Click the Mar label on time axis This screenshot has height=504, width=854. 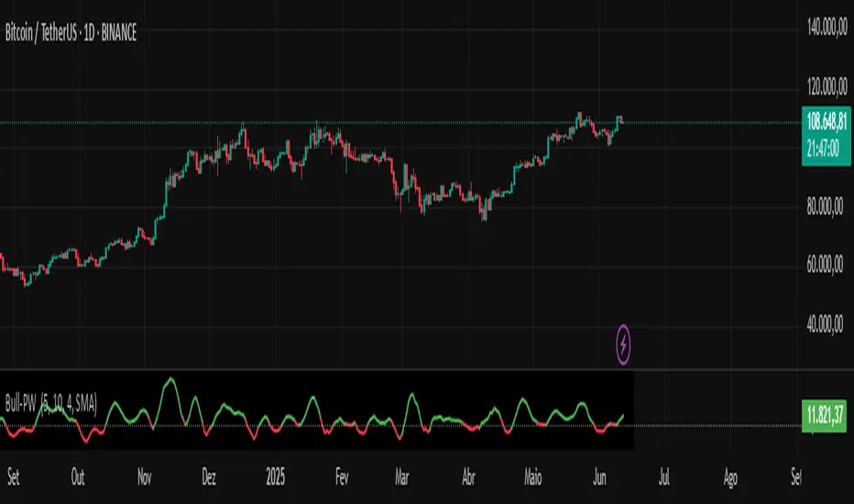pyautogui.click(x=402, y=477)
